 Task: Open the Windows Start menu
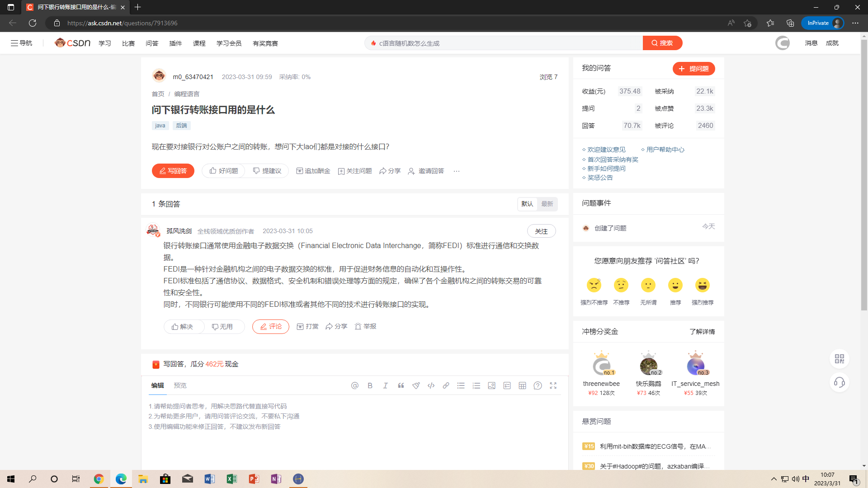coord(11,479)
